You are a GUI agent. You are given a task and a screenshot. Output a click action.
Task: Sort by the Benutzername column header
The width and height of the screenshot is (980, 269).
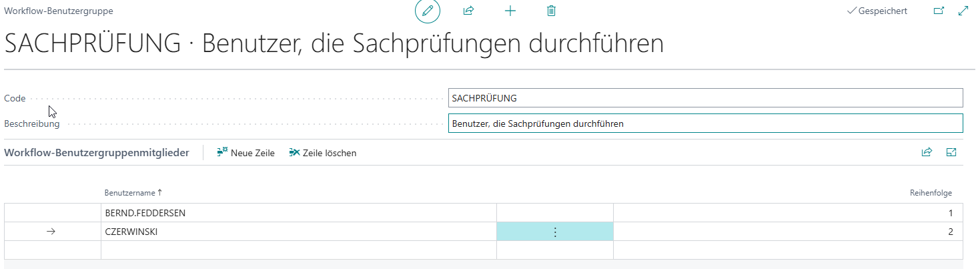(x=131, y=193)
